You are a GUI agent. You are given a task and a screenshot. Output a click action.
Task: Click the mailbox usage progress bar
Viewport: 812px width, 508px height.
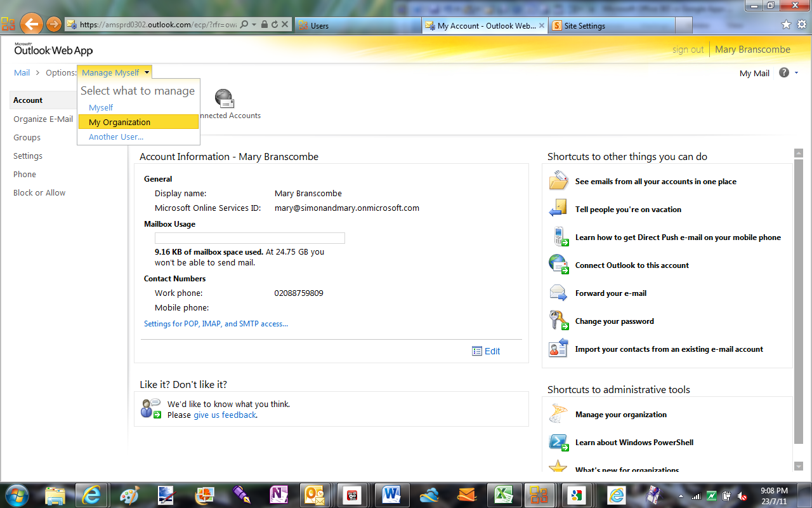250,238
